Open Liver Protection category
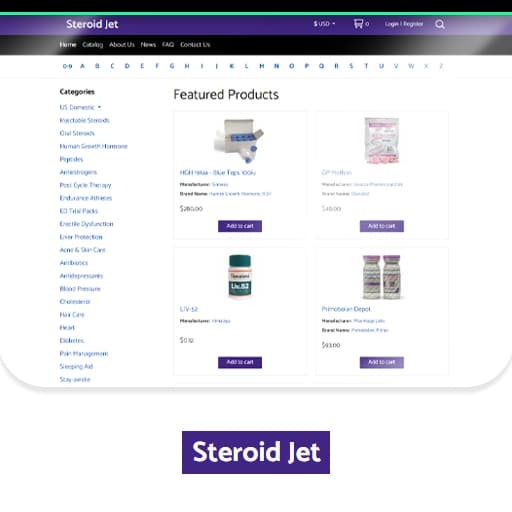Image resolution: width=512 pixels, height=512 pixels. coord(81,237)
